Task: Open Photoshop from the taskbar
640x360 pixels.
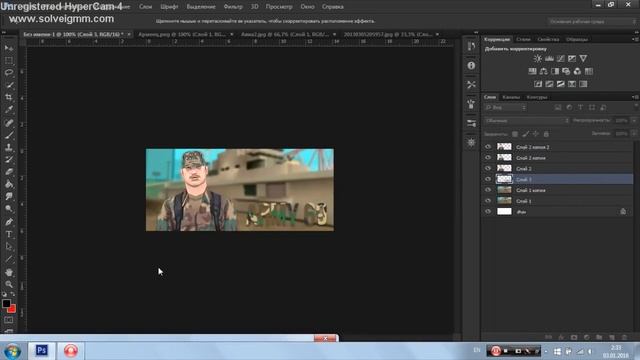Action: [x=42, y=351]
